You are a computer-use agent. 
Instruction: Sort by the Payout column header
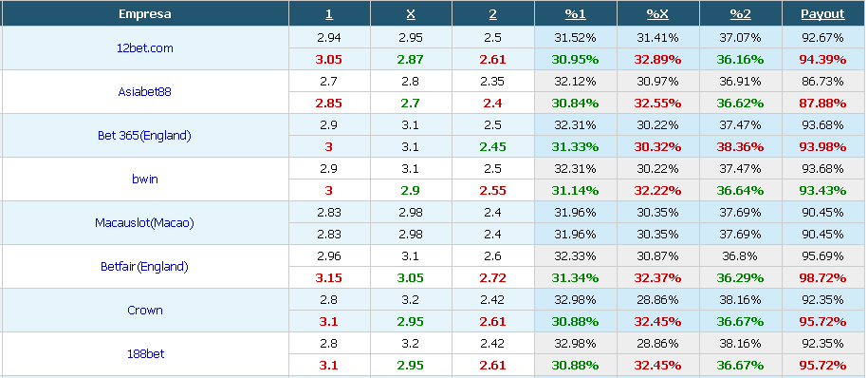click(x=822, y=14)
